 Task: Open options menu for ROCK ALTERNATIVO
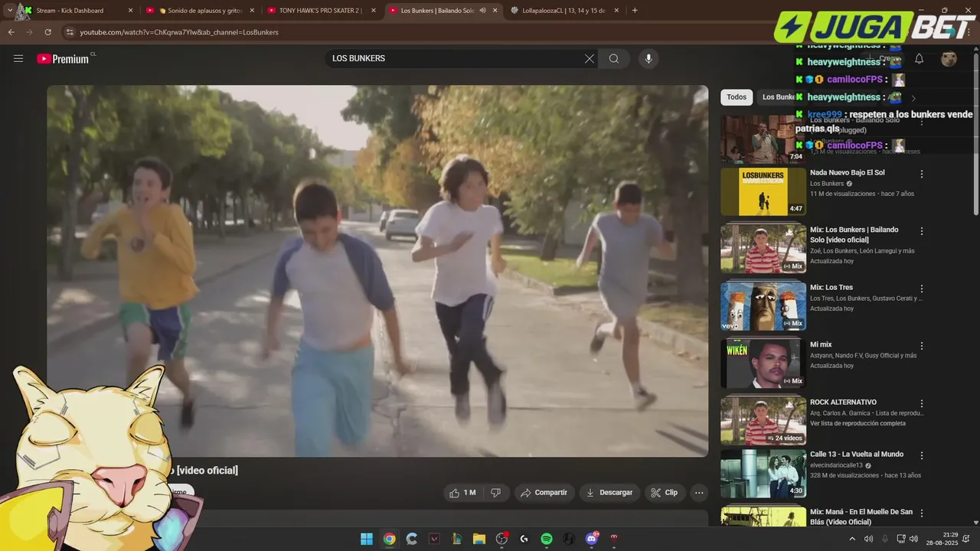click(922, 403)
